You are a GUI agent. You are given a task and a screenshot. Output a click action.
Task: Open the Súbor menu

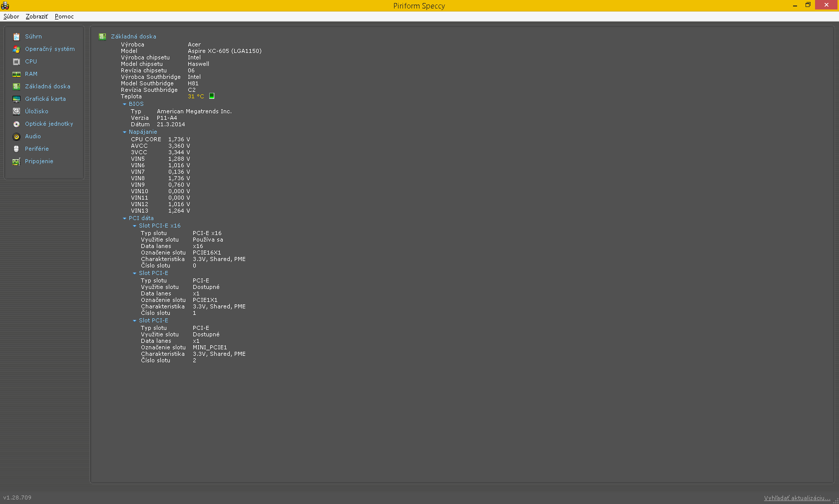(11, 16)
